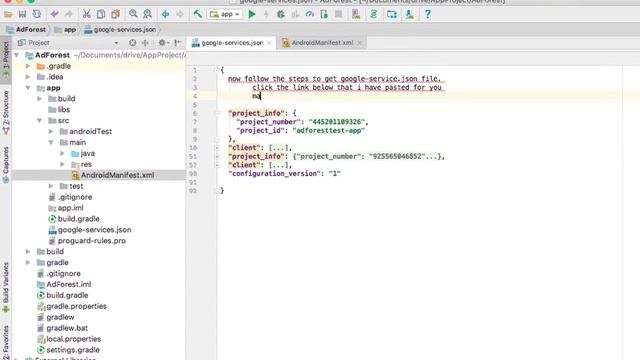
Task: Expand the androidTest folder
Action: click(51, 131)
